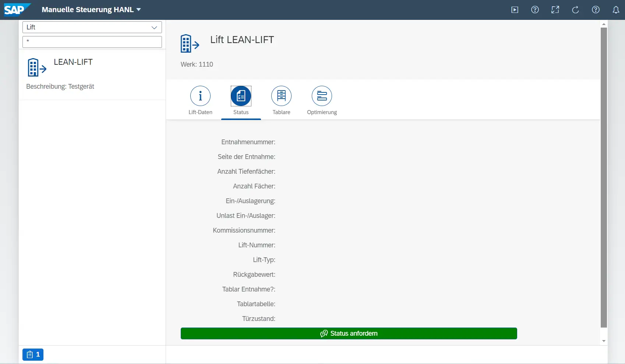The width and height of the screenshot is (625, 364).
Task: Click the building icon next to Lift LEAN-LIFT header
Action: point(190,43)
